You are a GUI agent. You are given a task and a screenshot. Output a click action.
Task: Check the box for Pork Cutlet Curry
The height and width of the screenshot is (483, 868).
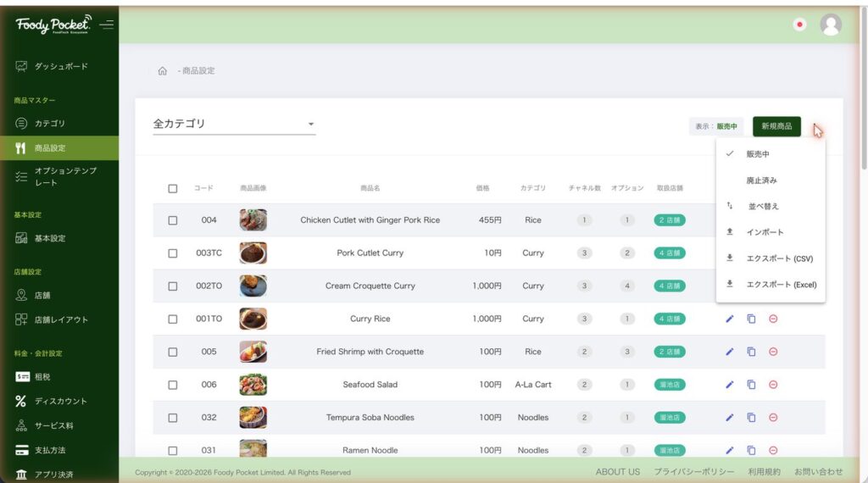coord(173,253)
